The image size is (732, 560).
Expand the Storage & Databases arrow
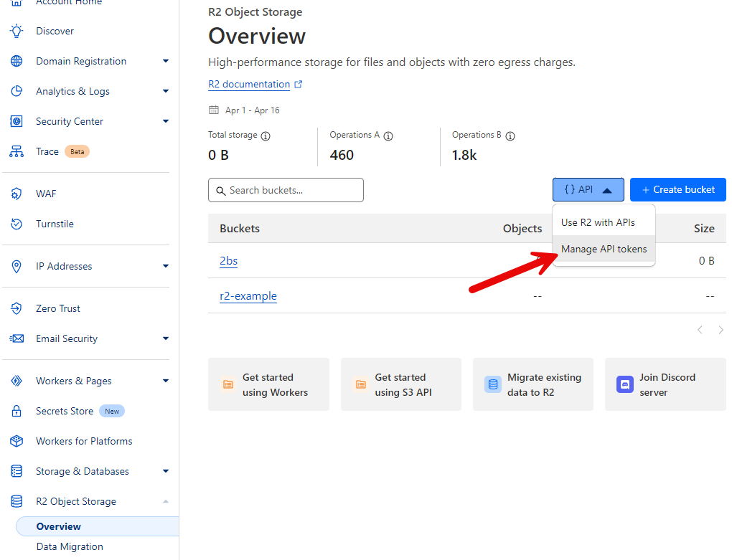click(x=166, y=471)
